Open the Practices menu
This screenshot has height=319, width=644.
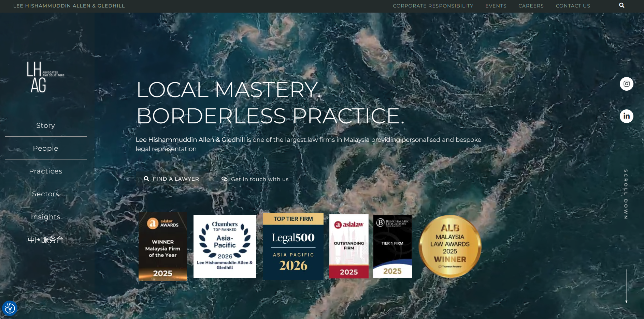(x=46, y=171)
